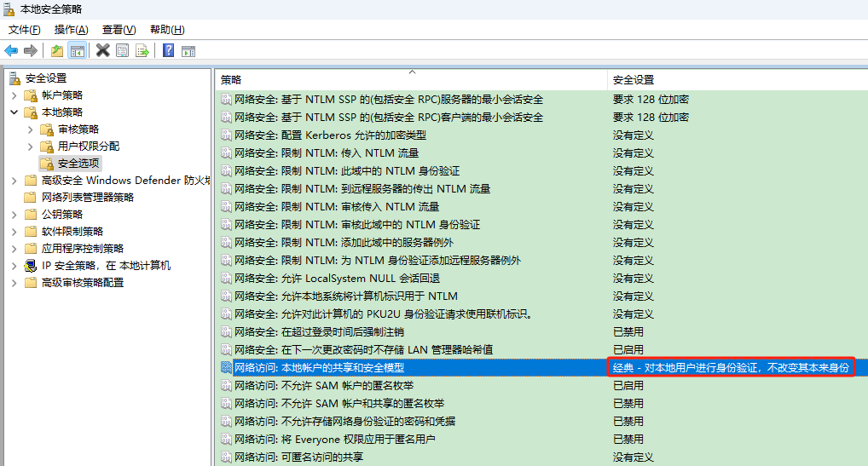868x466 pixels.
Task: Select 网络安全: 限制 NTLM: 添加此域中的服务器例外
Action: pyautogui.click(x=344, y=243)
